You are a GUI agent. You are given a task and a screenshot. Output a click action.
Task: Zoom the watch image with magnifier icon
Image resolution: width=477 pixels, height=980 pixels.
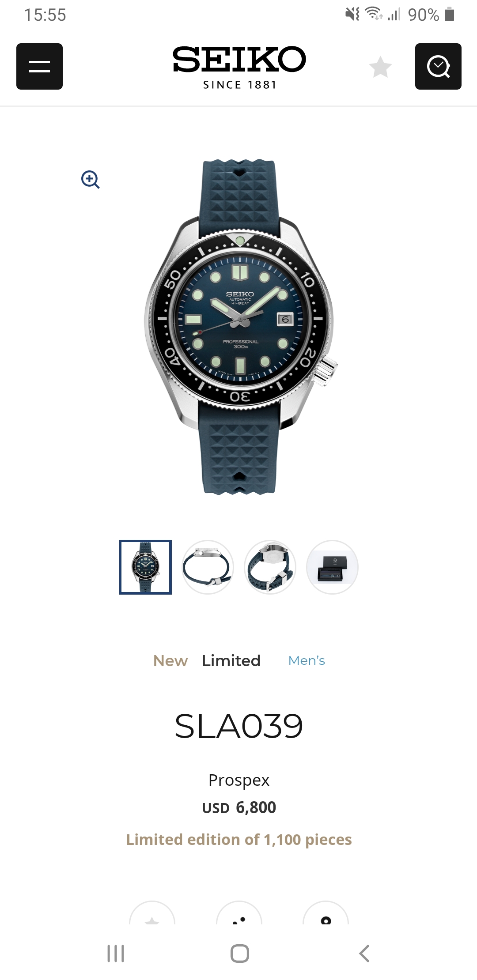tap(91, 180)
